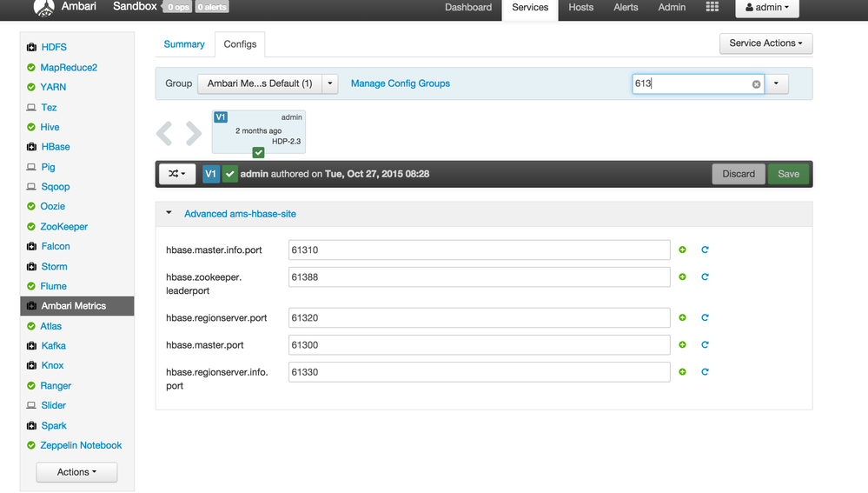The height and width of the screenshot is (493, 868).
Task: Collapse the Advanced ams-hbase-site section
Action: click(169, 213)
